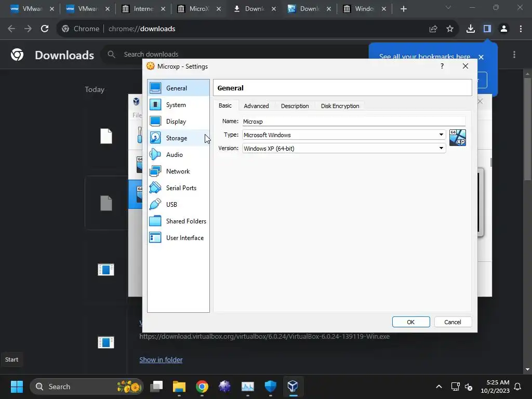Switch to the MicroX browser tab
This screenshot has height=399, width=532.
click(x=198, y=9)
